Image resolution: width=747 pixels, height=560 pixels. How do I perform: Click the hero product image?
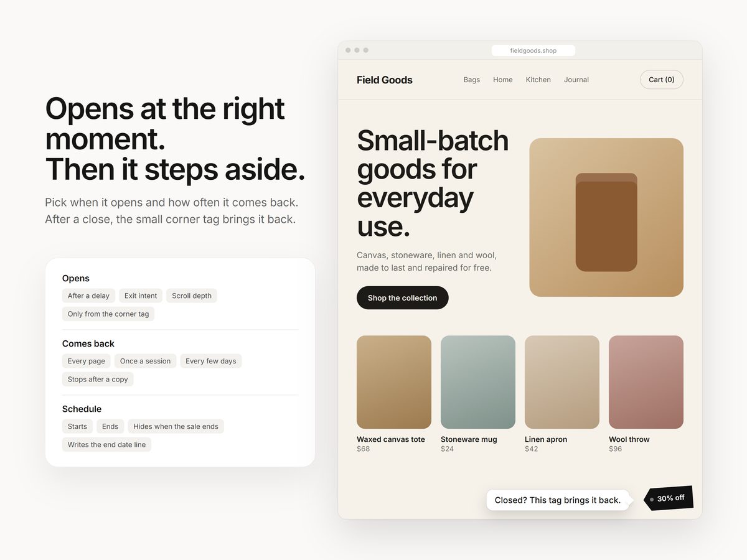[606, 217]
